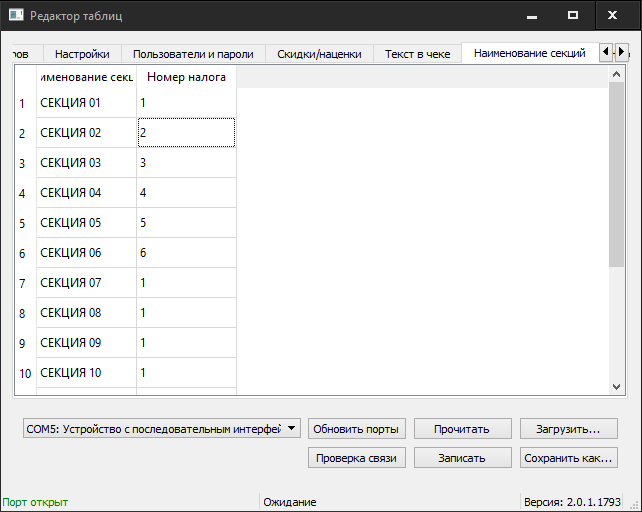Screen dimensions: 642x512
Task: Select row header number 10
Action: [x=25, y=373]
